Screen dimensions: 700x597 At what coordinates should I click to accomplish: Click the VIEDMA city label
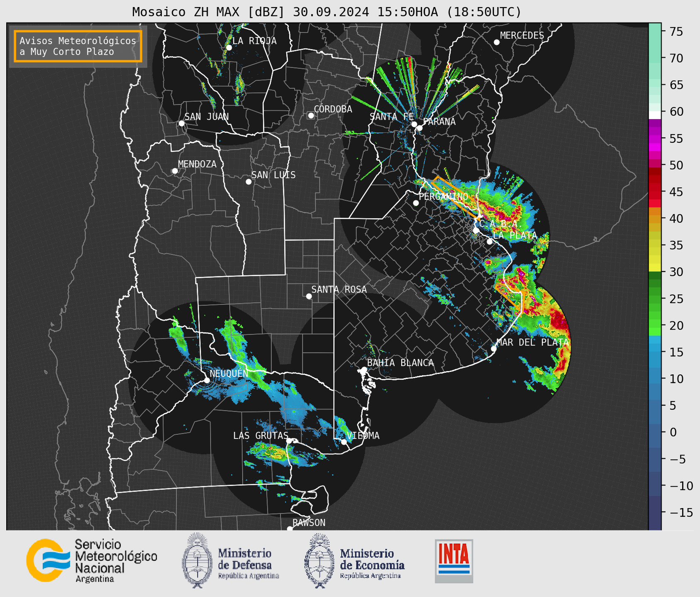click(x=363, y=436)
